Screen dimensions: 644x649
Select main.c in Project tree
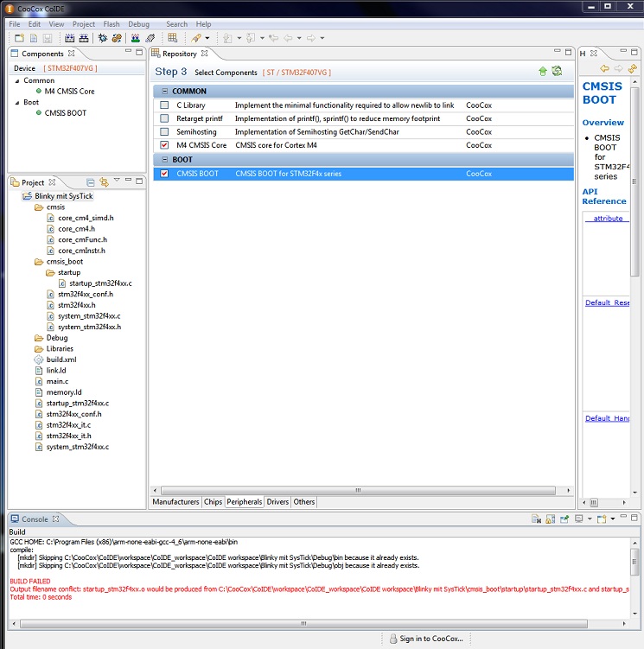57,381
